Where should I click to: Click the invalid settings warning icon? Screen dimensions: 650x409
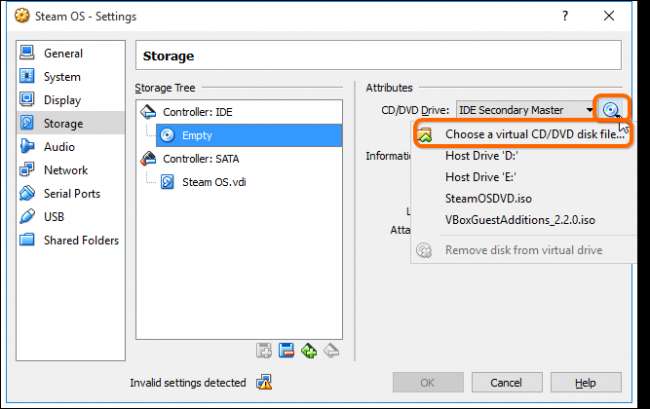(x=264, y=382)
